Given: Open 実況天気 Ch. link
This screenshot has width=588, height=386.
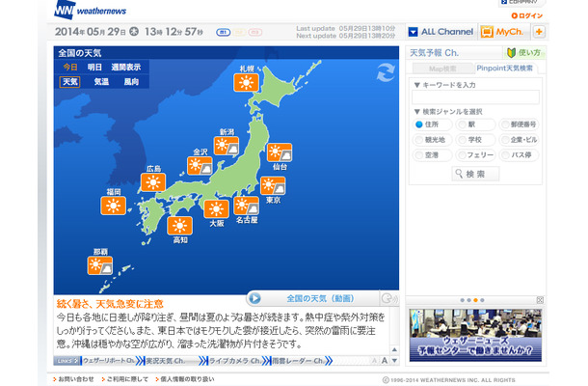Looking at the screenshot, I should point(166,361).
